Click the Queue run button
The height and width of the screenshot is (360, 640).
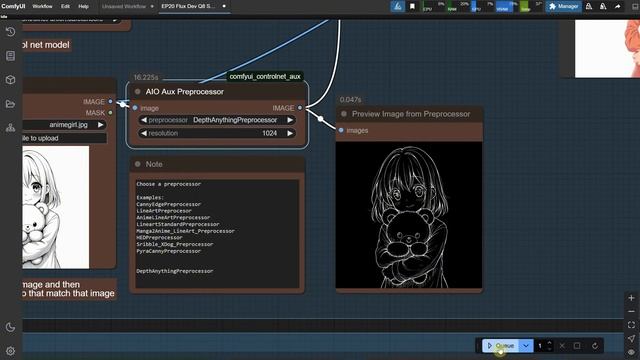[x=501, y=346]
